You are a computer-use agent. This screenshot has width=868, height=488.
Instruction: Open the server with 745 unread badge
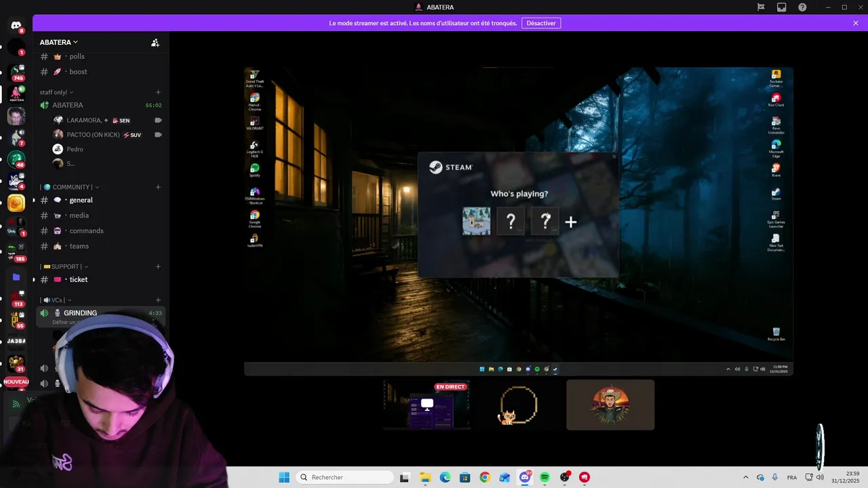[x=16, y=72]
